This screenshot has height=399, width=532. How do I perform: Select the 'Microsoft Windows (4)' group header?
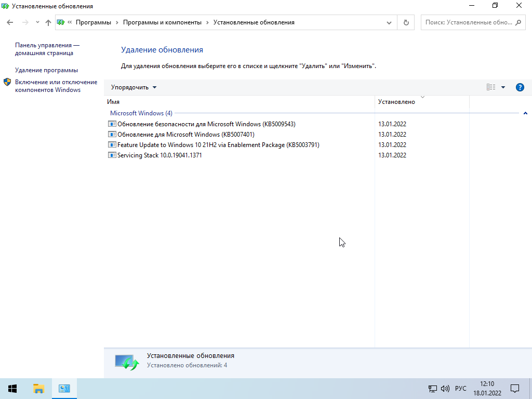[x=141, y=113]
